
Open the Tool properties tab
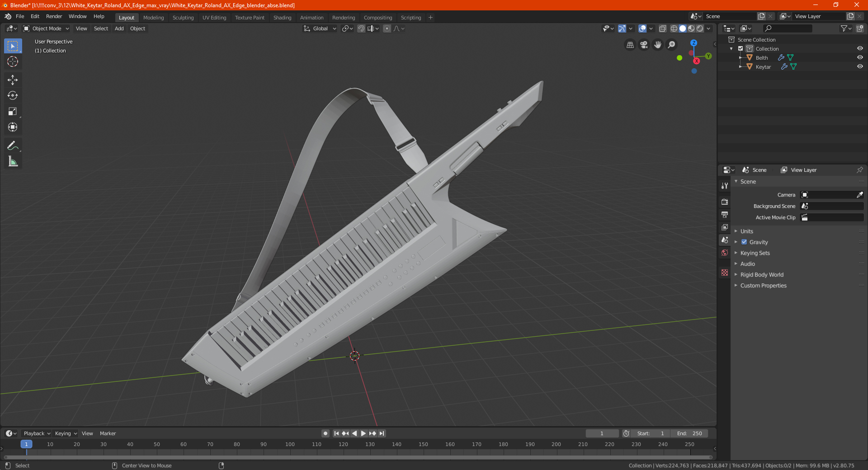[725, 186]
